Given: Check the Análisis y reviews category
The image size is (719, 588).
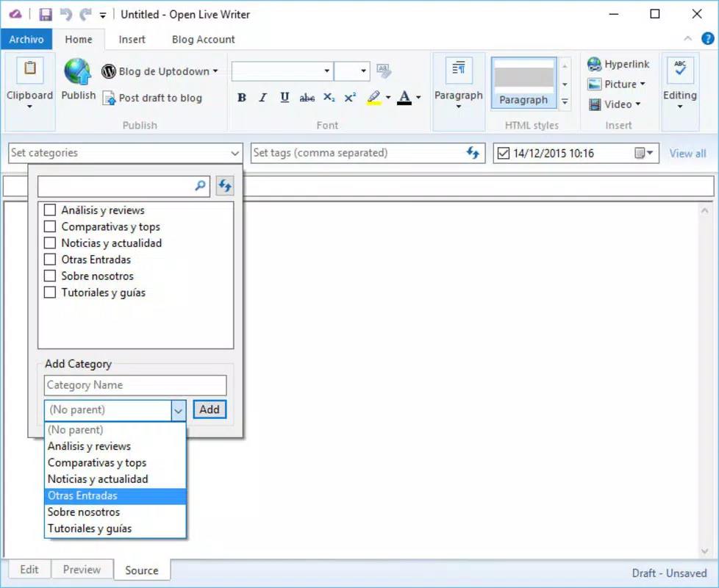Looking at the screenshot, I should (x=50, y=210).
